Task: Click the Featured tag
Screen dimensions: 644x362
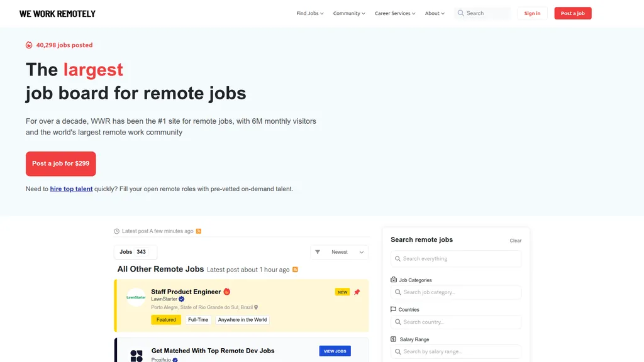Action: pos(166,320)
